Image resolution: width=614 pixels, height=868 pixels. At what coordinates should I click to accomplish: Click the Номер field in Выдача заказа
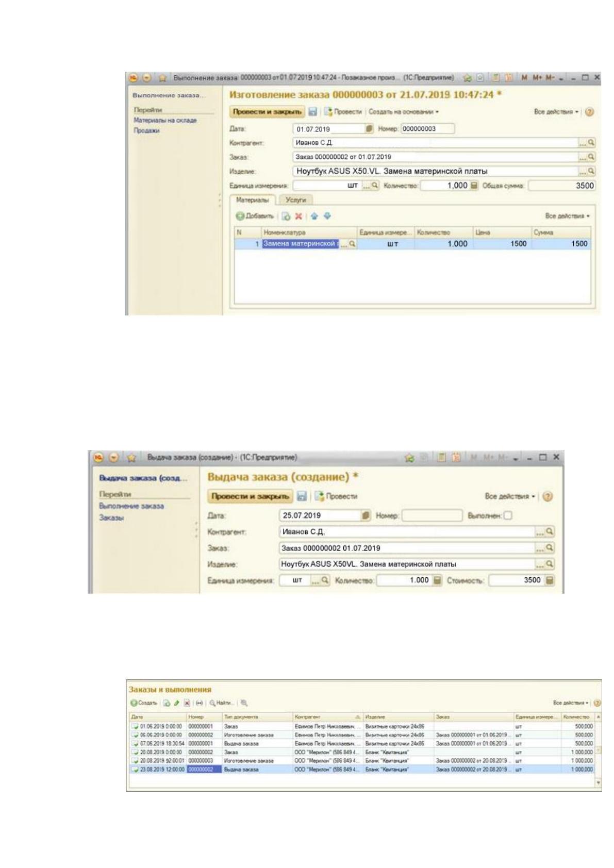click(x=432, y=515)
